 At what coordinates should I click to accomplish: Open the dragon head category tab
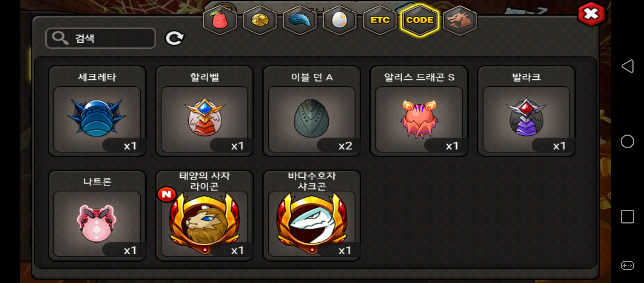[460, 20]
